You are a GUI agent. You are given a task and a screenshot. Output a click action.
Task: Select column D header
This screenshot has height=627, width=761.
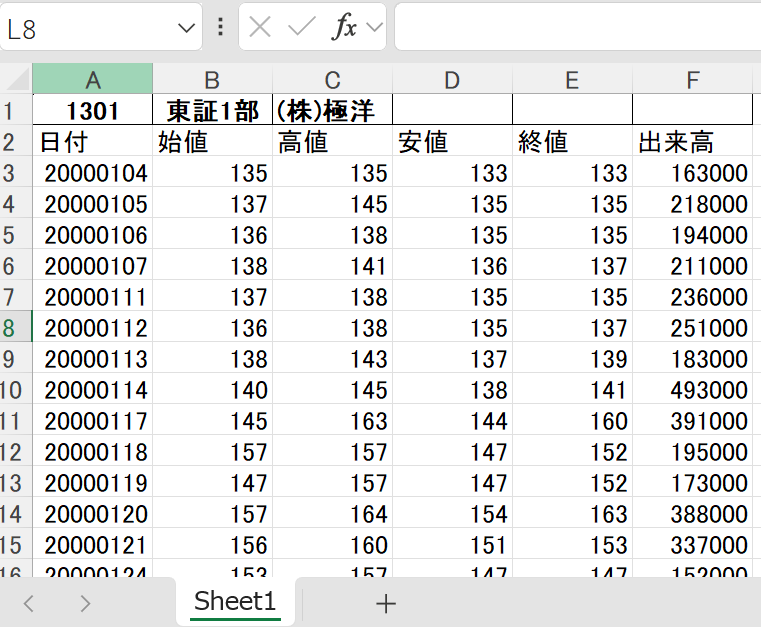click(x=452, y=80)
